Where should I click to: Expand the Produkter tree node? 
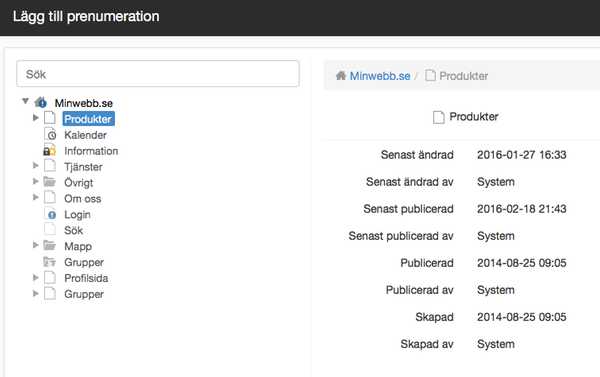[x=36, y=118]
